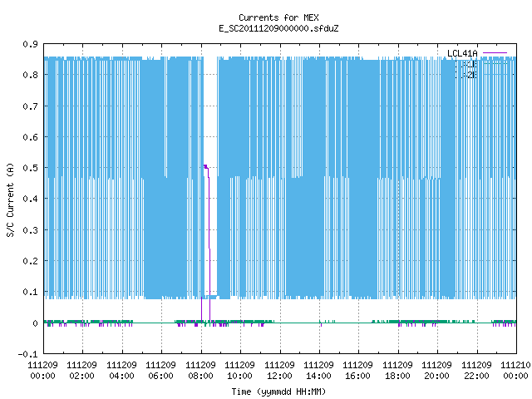Click the x-axis label '111209 00:00'

42,371
